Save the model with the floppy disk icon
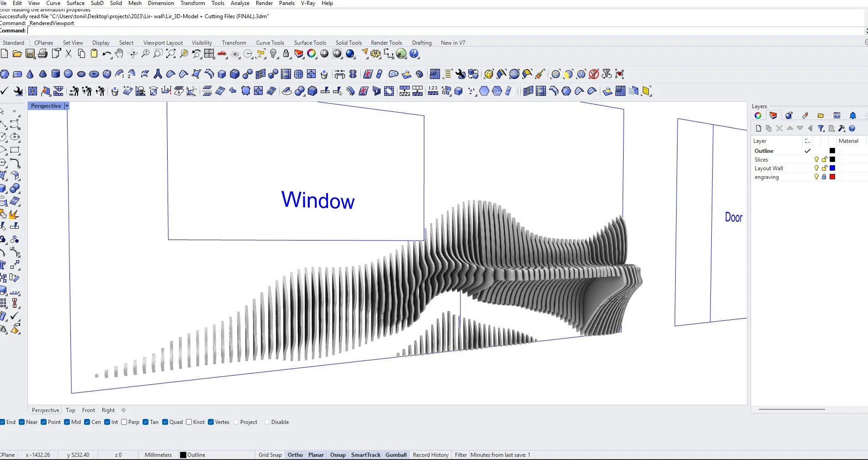Viewport: 868px width, 460px height. [30, 54]
